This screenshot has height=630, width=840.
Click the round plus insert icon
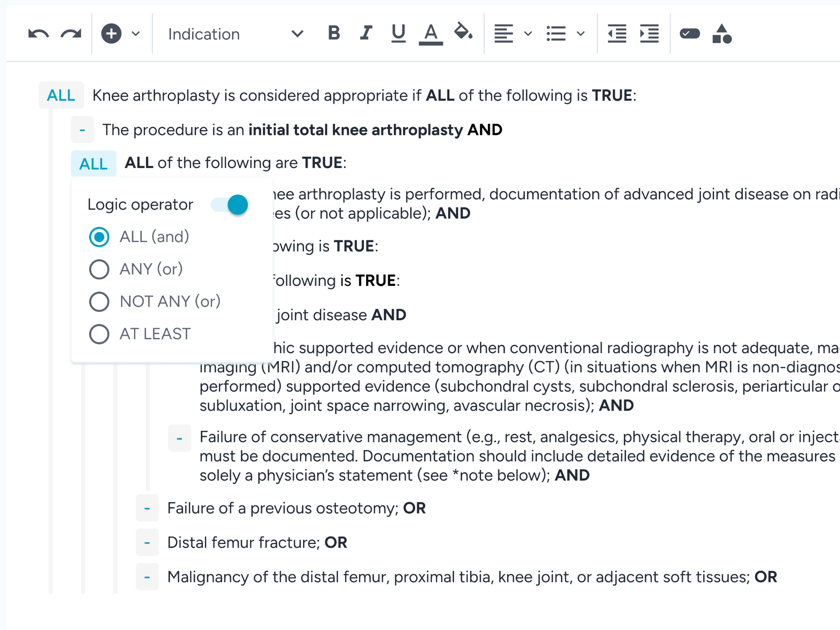point(111,34)
